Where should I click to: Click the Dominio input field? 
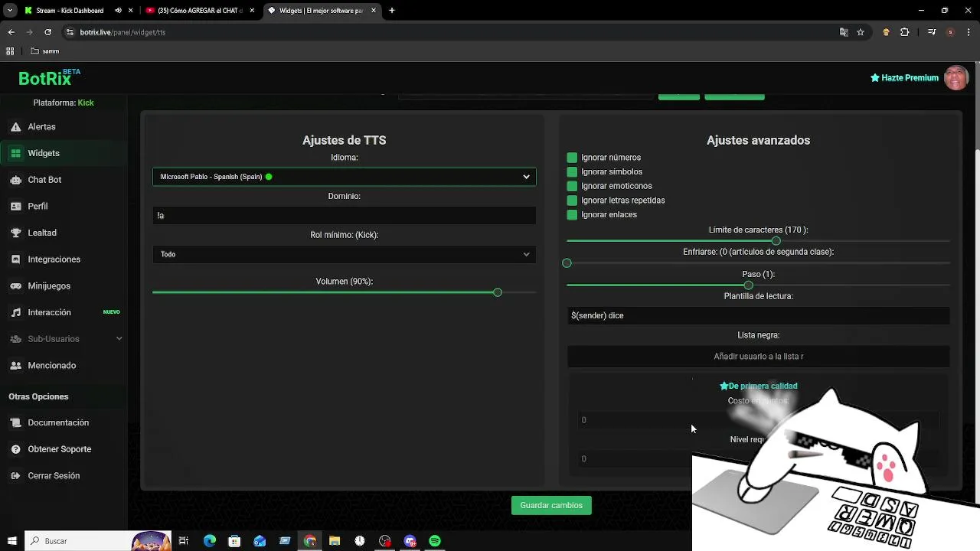(x=345, y=216)
